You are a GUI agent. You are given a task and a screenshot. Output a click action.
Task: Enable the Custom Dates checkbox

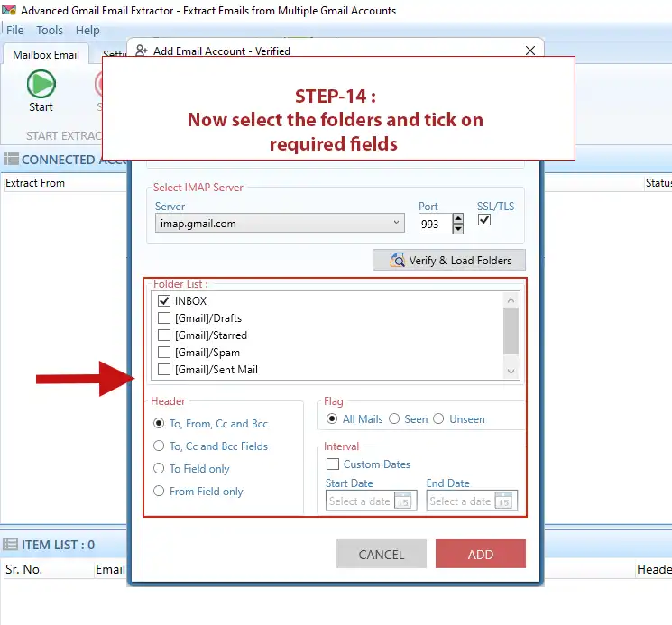[333, 464]
